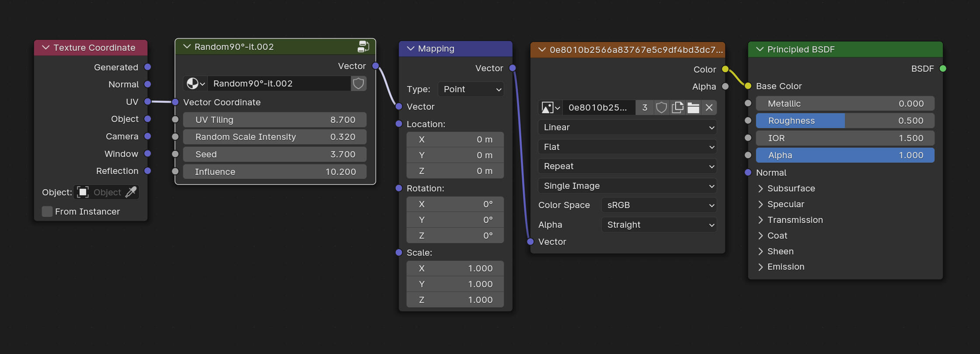This screenshot has width=980, height=354.
Task: Click the image user count 3 button
Action: (645, 108)
